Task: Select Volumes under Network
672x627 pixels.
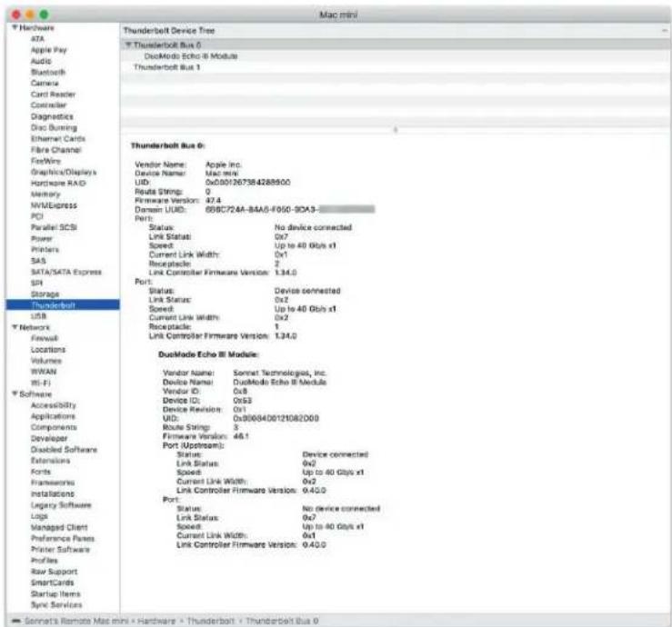Action: click(45, 360)
